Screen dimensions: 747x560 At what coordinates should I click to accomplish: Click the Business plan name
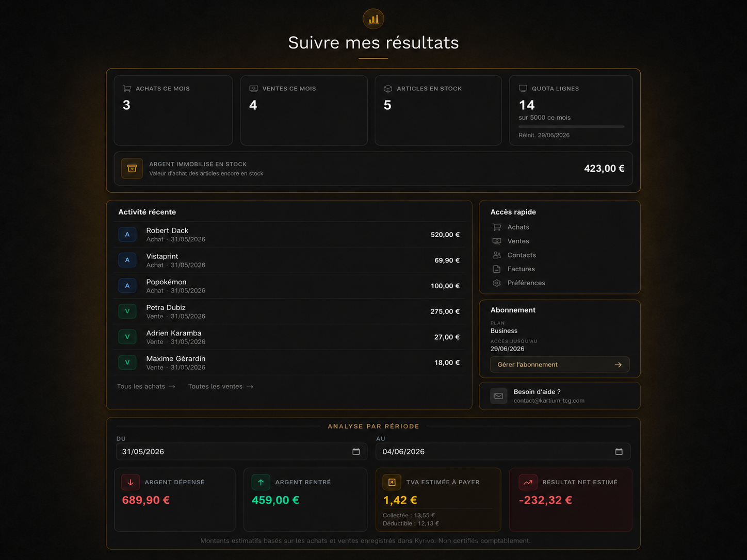click(x=504, y=331)
